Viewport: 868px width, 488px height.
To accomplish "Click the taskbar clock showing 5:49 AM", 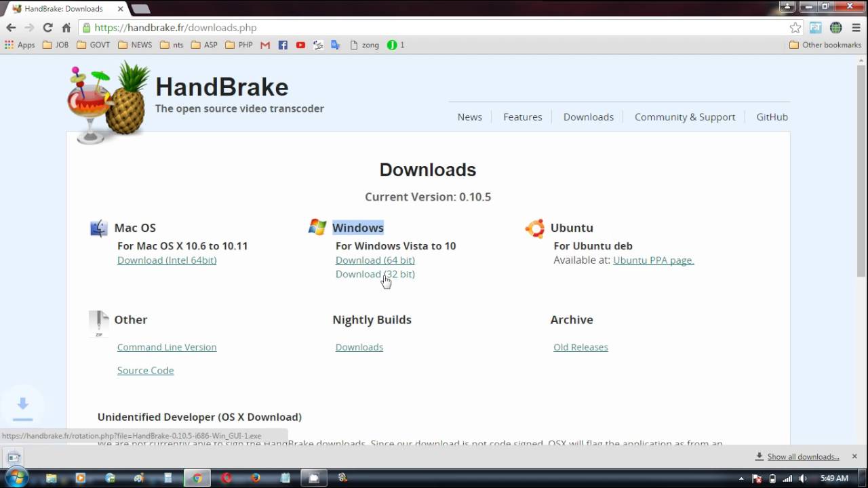I will (x=834, y=479).
